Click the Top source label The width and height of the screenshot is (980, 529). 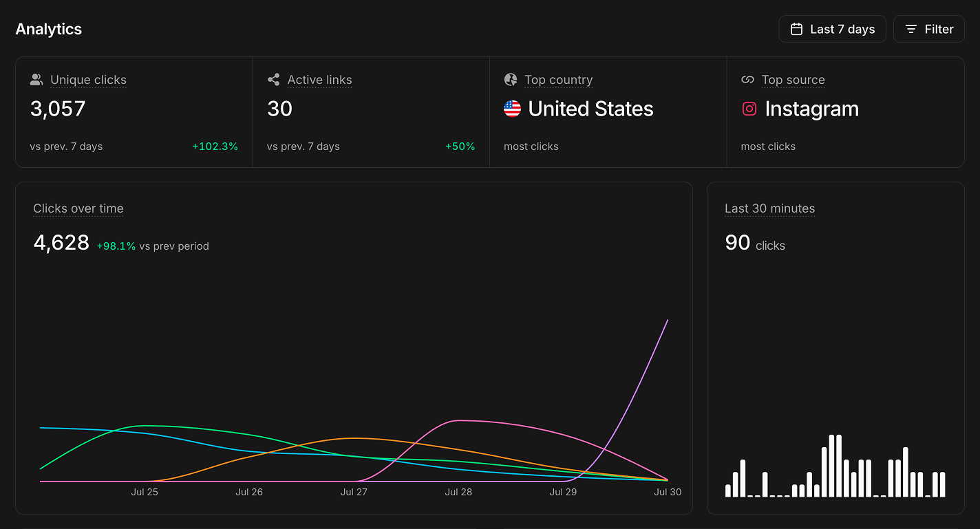[793, 80]
